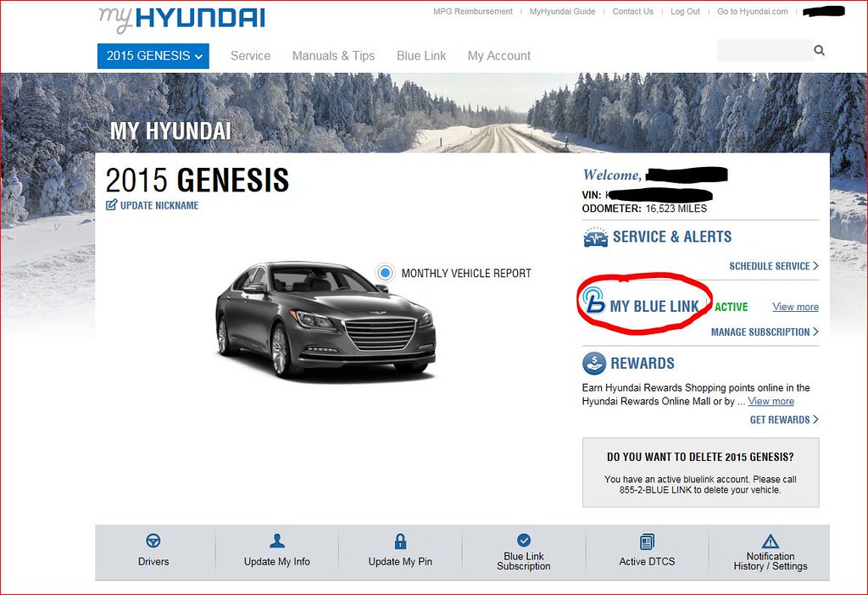Click Schedule Service link

click(773, 266)
